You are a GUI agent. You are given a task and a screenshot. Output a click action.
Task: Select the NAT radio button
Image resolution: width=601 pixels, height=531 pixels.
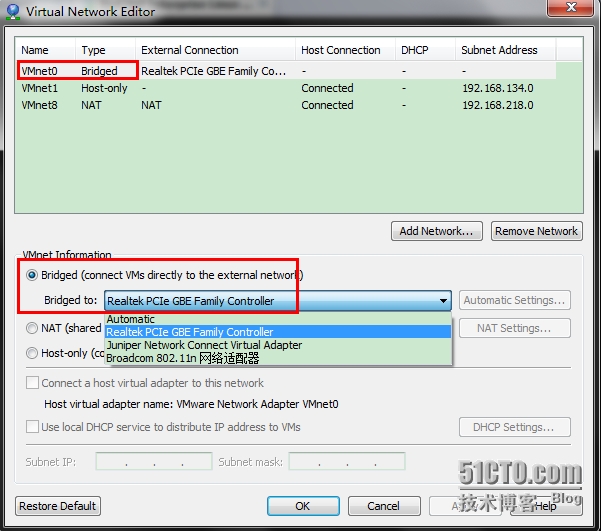[x=32, y=328]
